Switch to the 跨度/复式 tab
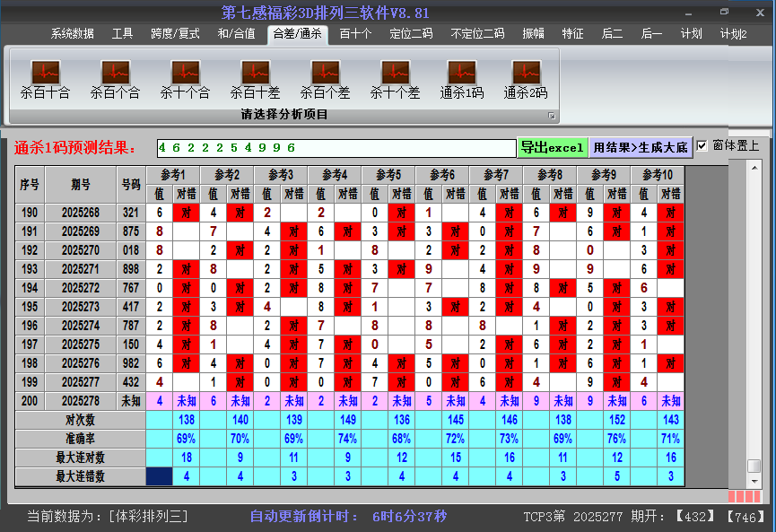Screen dimensions: 776x532 (x=170, y=33)
